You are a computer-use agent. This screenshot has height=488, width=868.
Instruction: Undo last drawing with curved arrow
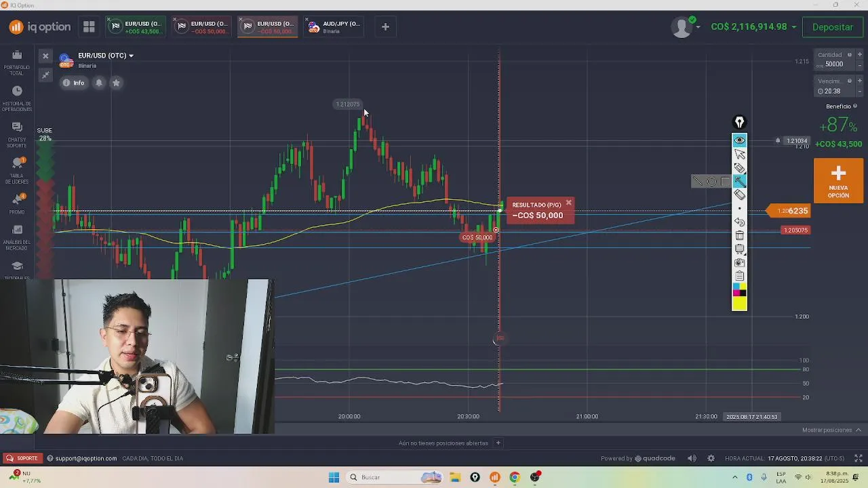pyautogui.click(x=739, y=222)
